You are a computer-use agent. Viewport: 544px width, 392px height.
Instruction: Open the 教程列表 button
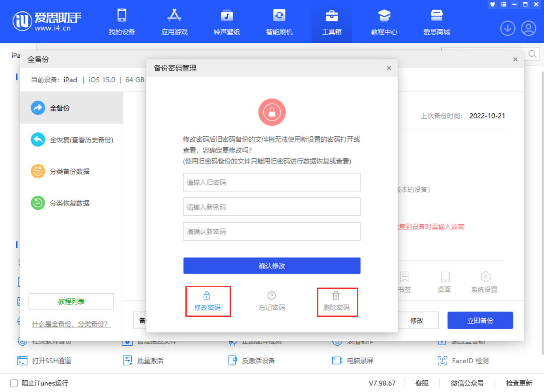click(x=71, y=302)
